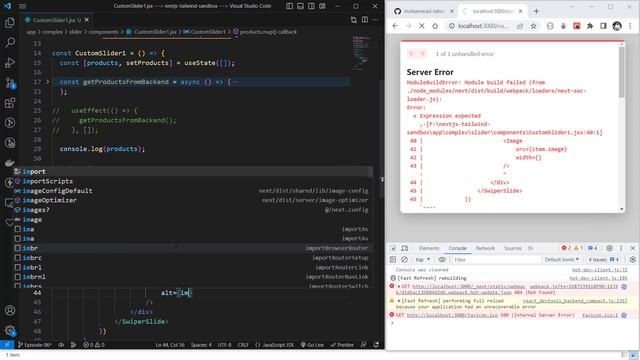This screenshot has height=360, width=640.
Task: Switch to the Network tab in DevTools
Action: (x=485, y=248)
